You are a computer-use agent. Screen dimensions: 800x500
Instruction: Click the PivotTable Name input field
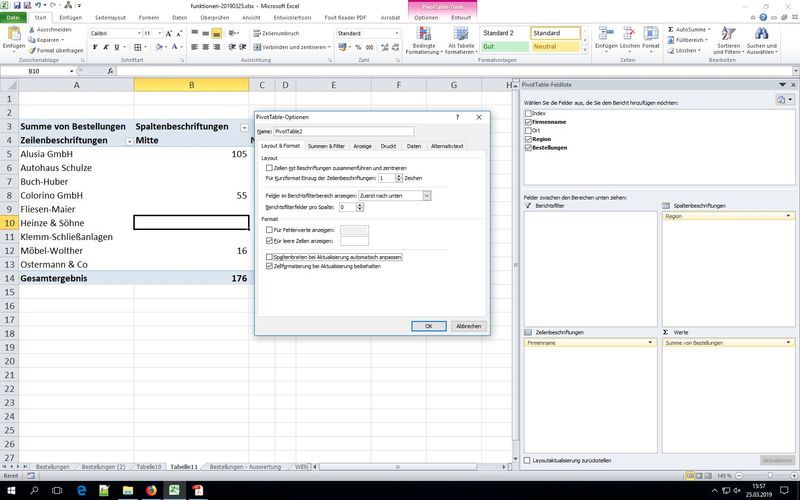pos(343,131)
